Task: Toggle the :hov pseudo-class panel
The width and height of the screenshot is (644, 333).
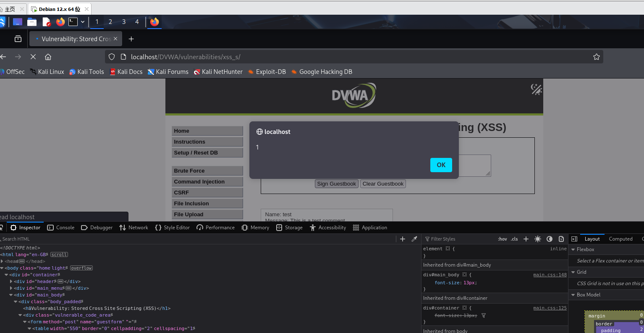Action: point(502,239)
